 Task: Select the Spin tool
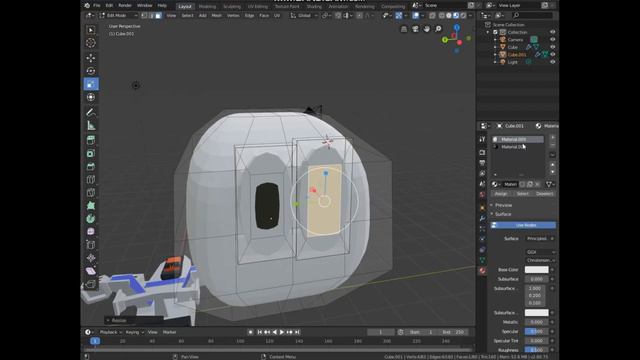[91, 218]
